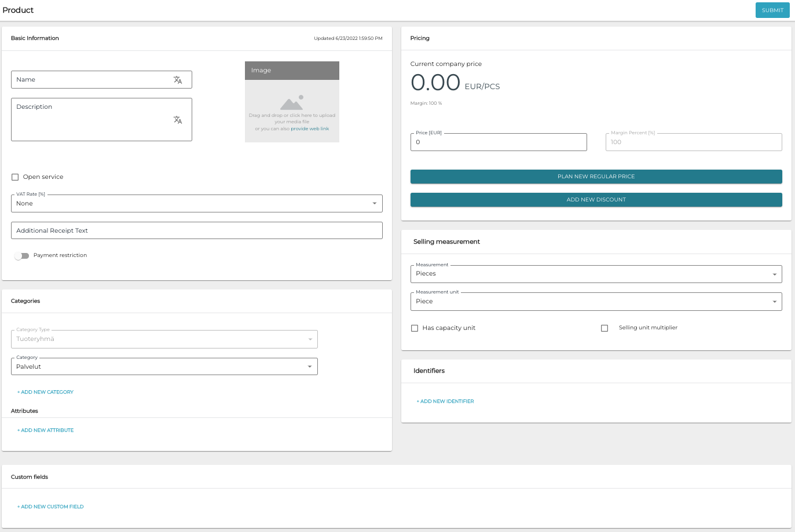Viewport: 795px width, 532px height.
Task: Click the Margin Percent input field
Action: [693, 142]
